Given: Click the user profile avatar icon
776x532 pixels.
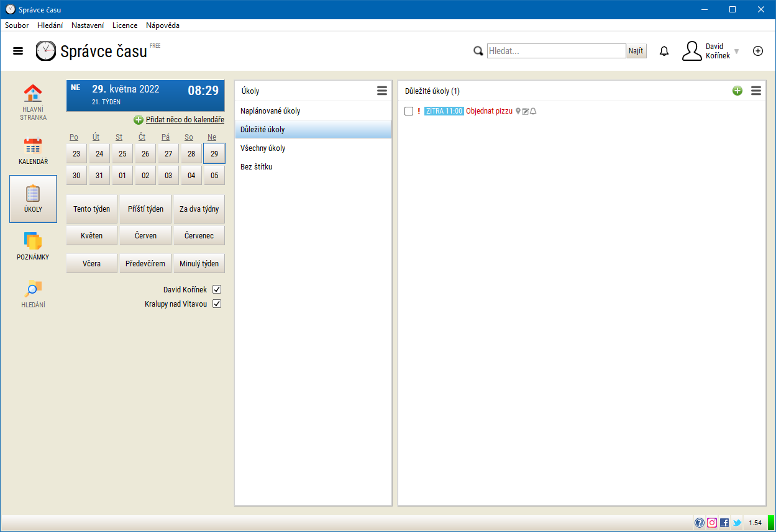Looking at the screenshot, I should click(692, 51).
